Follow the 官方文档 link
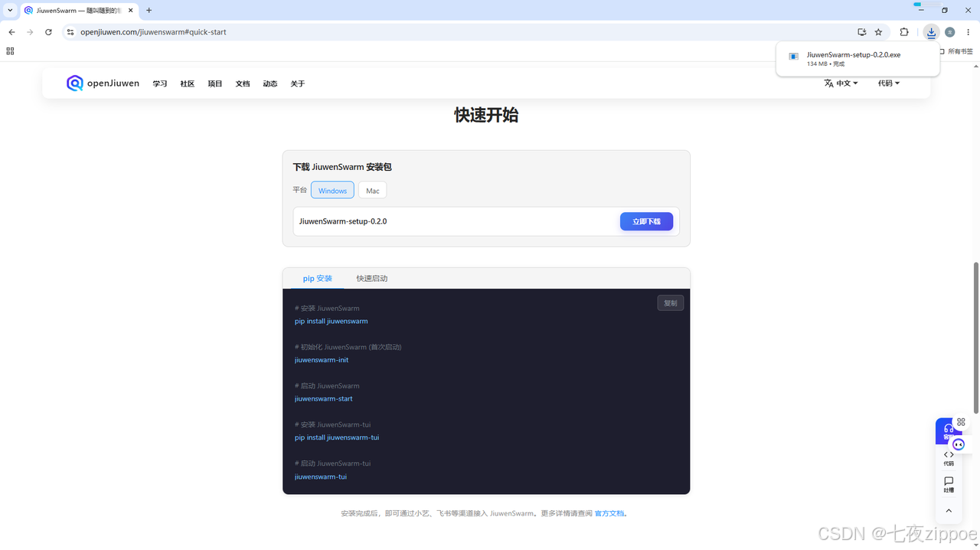 (609, 513)
